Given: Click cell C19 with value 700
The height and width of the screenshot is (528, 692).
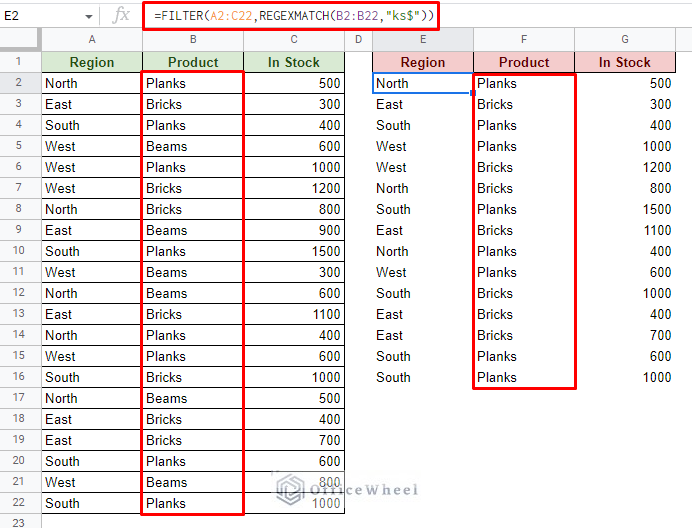Looking at the screenshot, I should coord(294,440).
